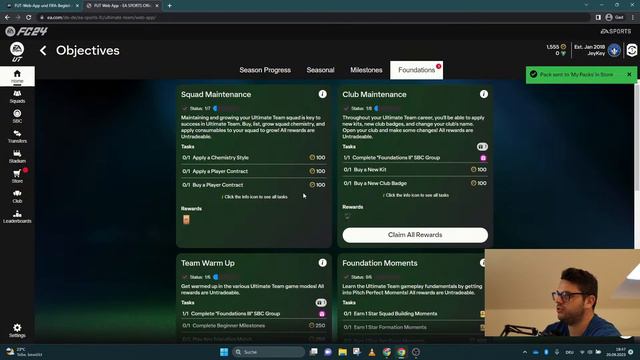Screen dimensions: 640x360
Task: Select Buy a New Club Badge task
Action: (415, 183)
